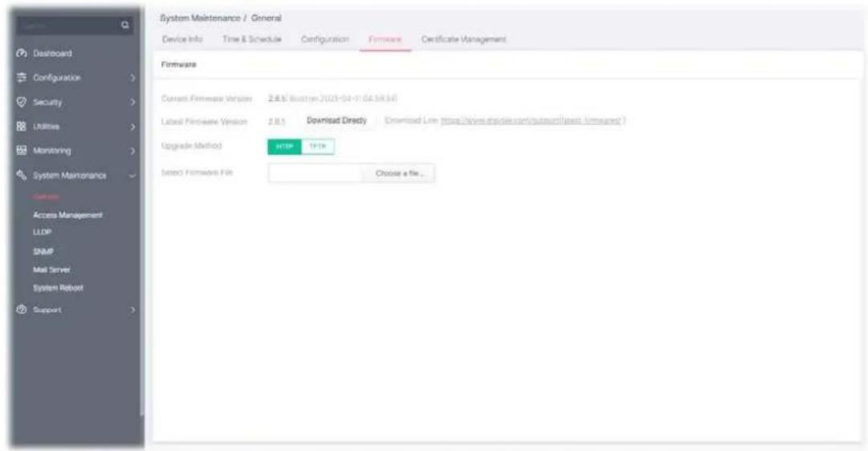Expand the Security menu chevron
The height and width of the screenshot is (451, 868).
pos(132,103)
